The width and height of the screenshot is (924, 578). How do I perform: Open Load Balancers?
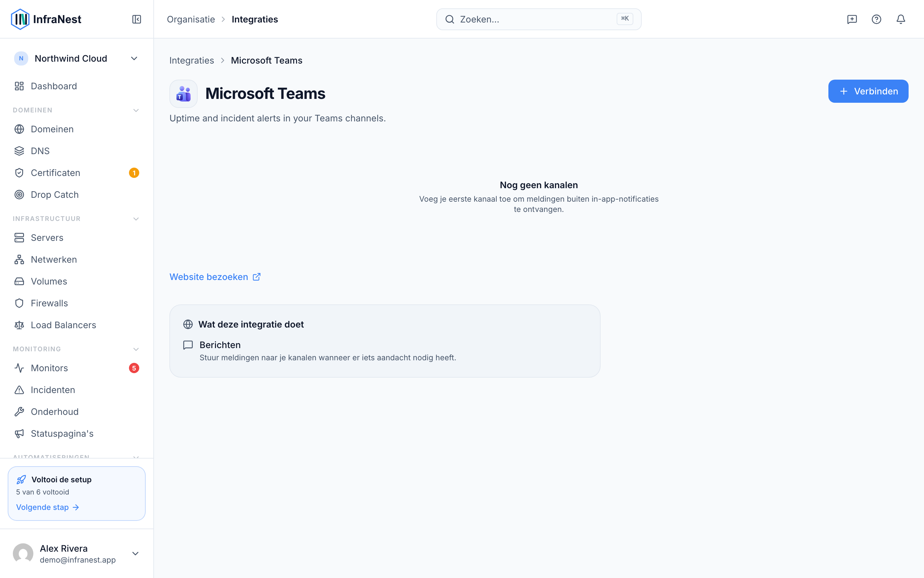pyautogui.click(x=76, y=325)
